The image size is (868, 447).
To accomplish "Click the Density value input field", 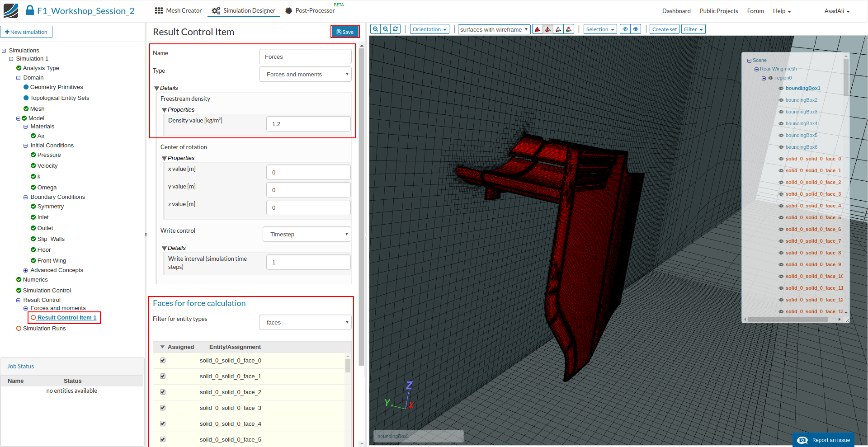I will point(308,124).
